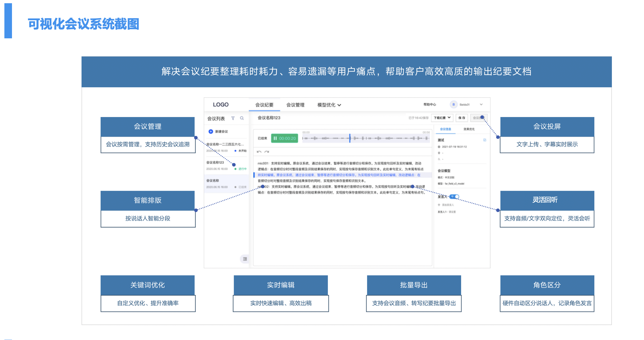Image resolution: width=644 pixels, height=340 pixels.
Task: Expand the account chevron next to Baidu01
Action: pyautogui.click(x=481, y=104)
